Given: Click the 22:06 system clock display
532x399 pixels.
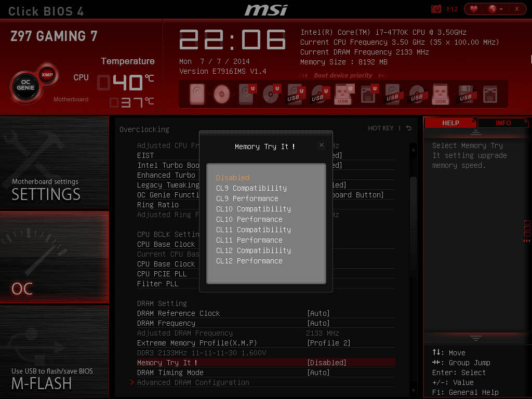Looking at the screenshot, I should pyautogui.click(x=232, y=39).
